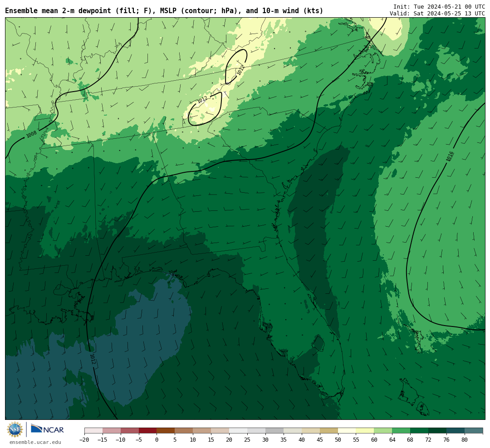Image resolution: width=490 pixels, height=448 pixels.
Task: Pick the 76 to 80 teal swatch
Action: point(456,431)
